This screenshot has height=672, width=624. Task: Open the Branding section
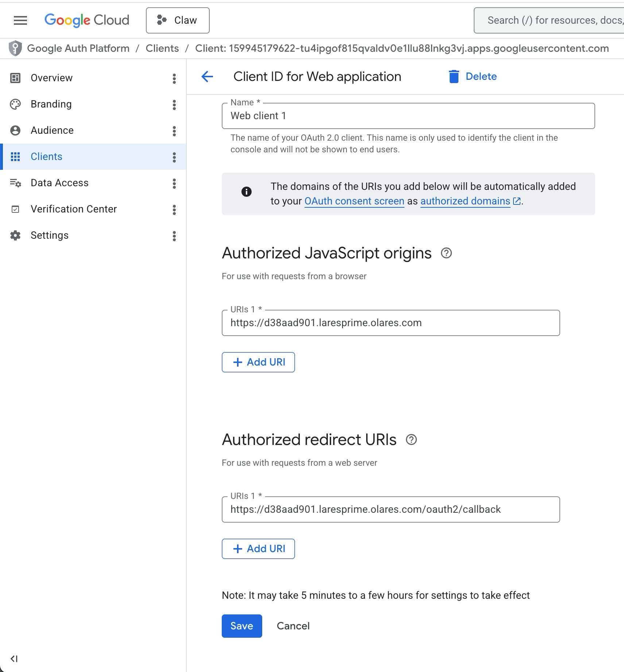pos(51,104)
